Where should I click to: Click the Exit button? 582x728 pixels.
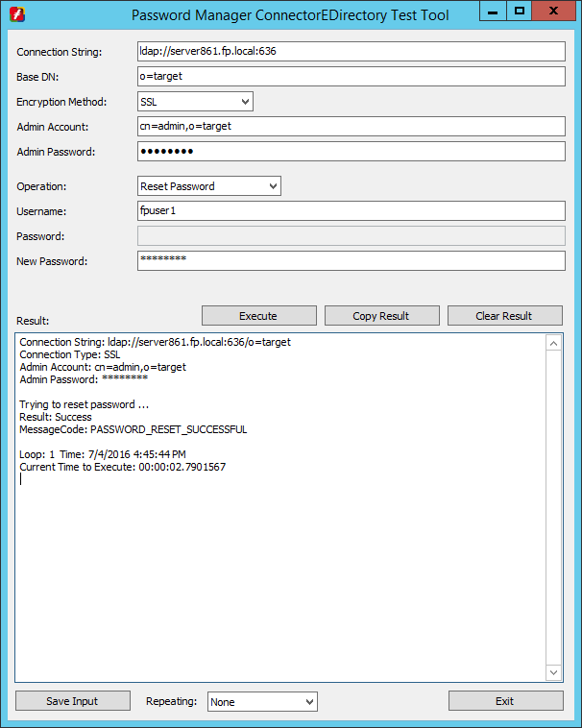click(506, 701)
